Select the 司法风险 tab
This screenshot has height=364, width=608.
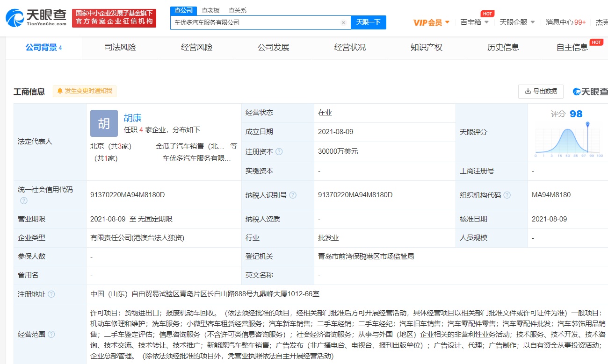pos(120,47)
